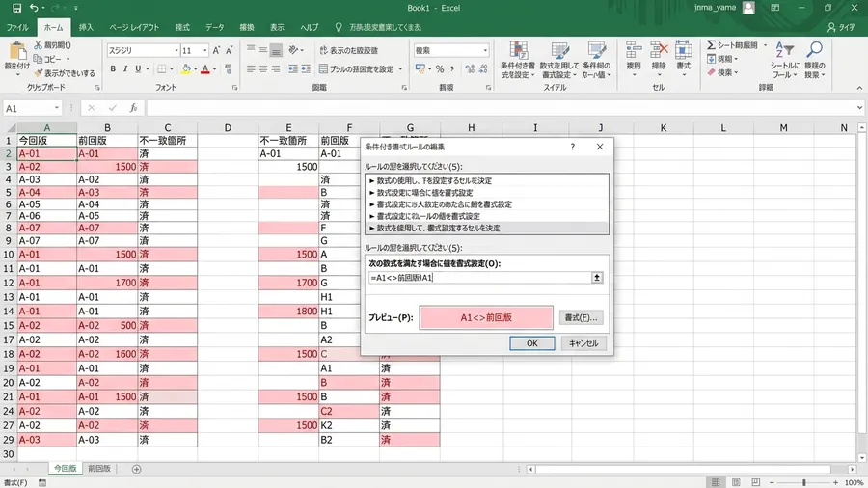Switch to the Help tab
The height and width of the screenshot is (488, 868).
pyautogui.click(x=309, y=27)
